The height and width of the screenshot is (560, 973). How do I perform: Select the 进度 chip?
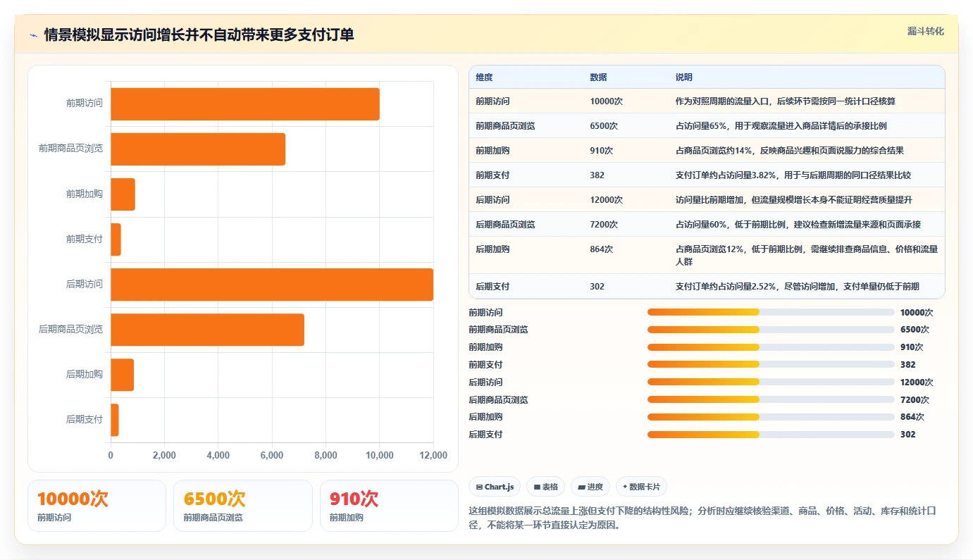pyautogui.click(x=590, y=487)
